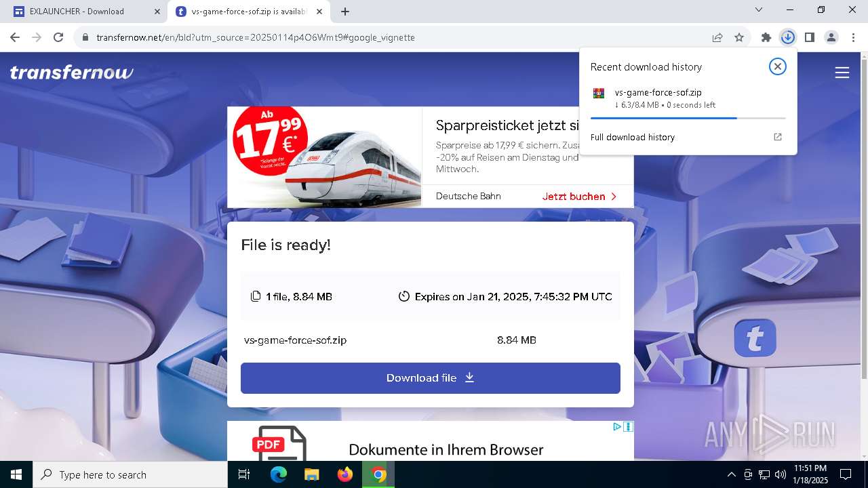Image resolution: width=868 pixels, height=488 pixels.
Task: Click the 1 file, 8.84 MB summary
Action: pyautogui.click(x=298, y=296)
